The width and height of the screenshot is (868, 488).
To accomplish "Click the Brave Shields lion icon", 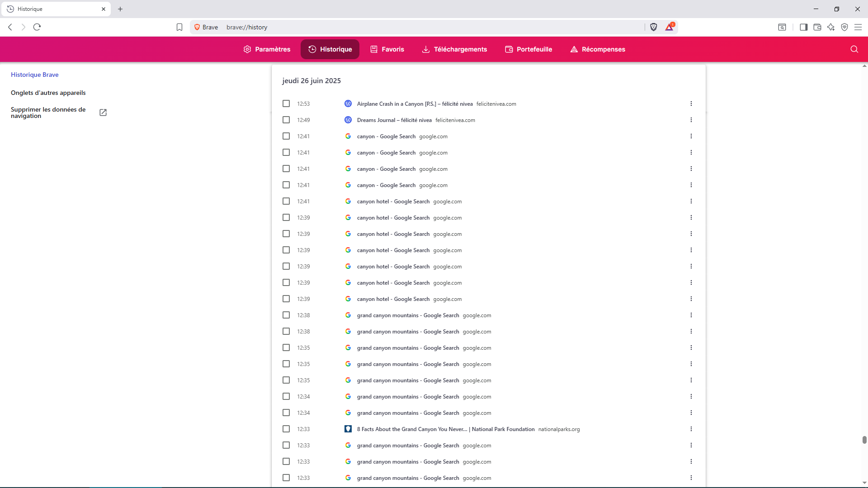I will pos(653,27).
